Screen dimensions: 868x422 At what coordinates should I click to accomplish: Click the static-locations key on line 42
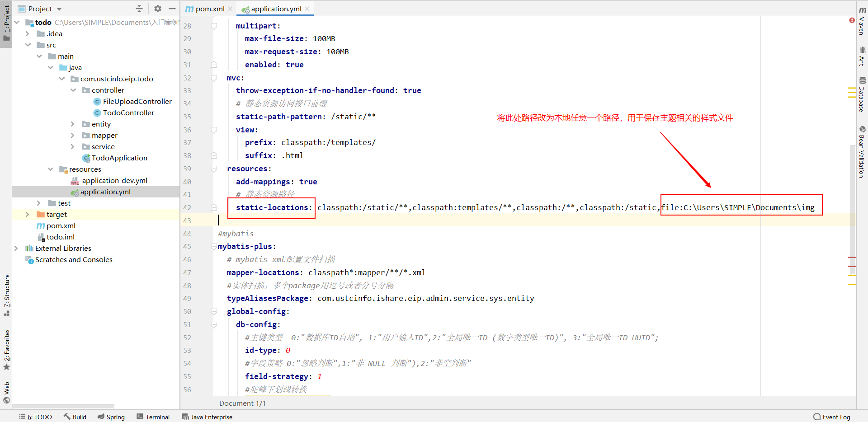pyautogui.click(x=272, y=207)
